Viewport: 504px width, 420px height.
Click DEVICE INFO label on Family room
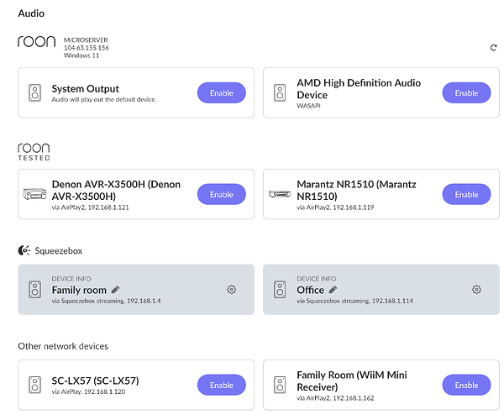click(x=71, y=279)
